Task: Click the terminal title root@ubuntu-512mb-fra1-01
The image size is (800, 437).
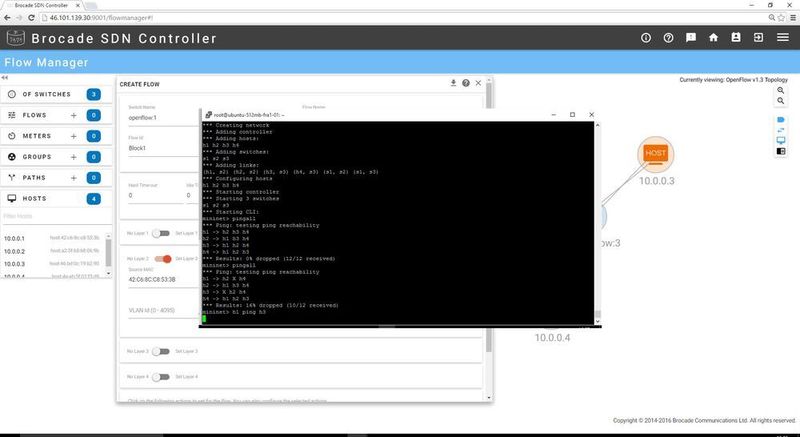Action: (249, 115)
